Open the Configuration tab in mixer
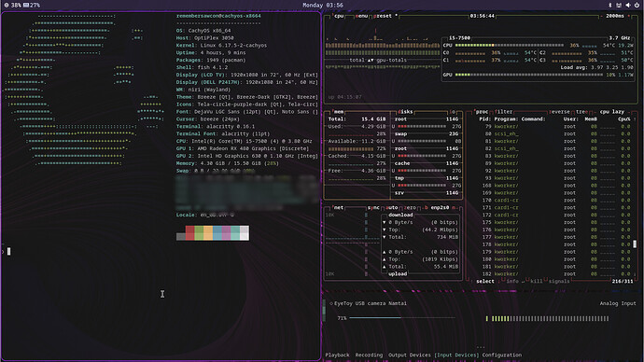The height and width of the screenshot is (362, 644). [x=502, y=355]
